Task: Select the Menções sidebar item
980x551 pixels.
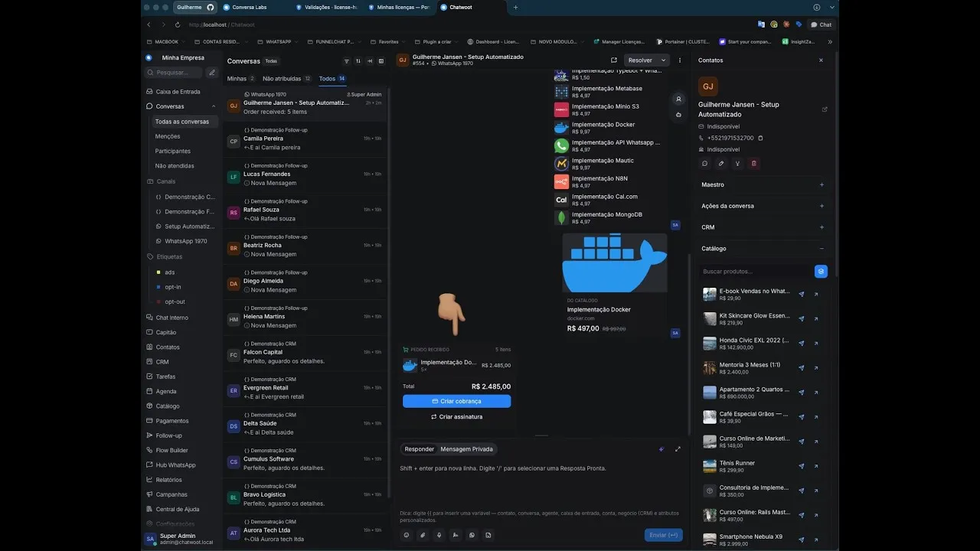Action: coord(168,136)
